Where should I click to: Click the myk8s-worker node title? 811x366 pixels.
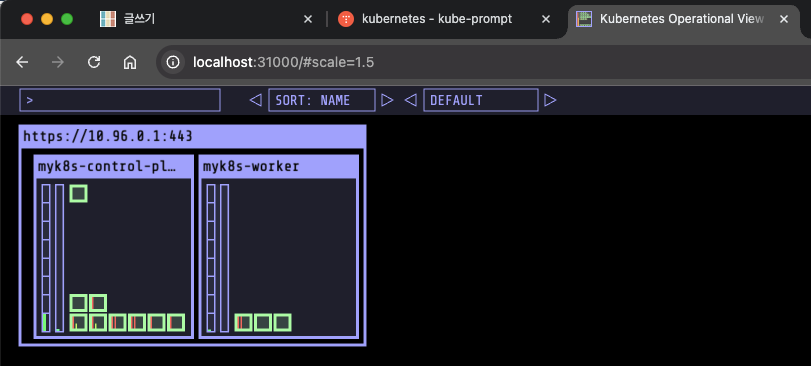coord(251,166)
